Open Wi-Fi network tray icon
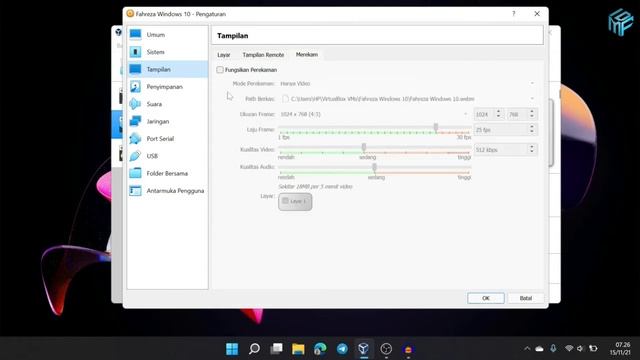The width and height of the screenshot is (640, 360). coord(569,348)
